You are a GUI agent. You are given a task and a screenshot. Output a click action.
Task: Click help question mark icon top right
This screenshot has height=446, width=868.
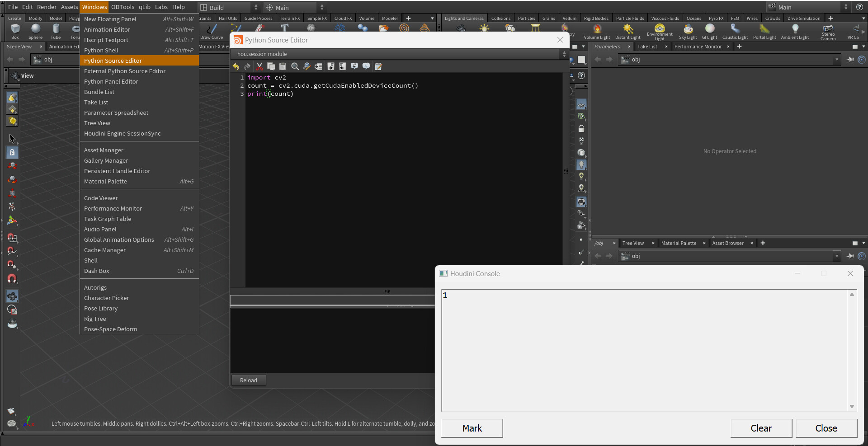pyautogui.click(x=859, y=7)
